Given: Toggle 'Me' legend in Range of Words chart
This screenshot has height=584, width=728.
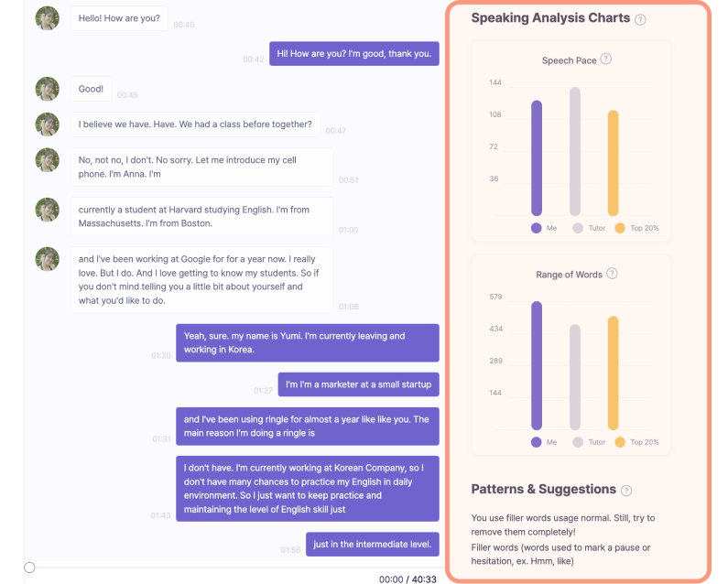Looking at the screenshot, I should point(544,442).
